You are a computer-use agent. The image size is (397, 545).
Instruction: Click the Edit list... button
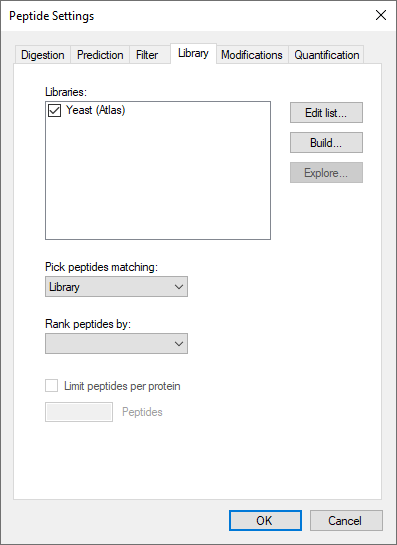click(326, 113)
